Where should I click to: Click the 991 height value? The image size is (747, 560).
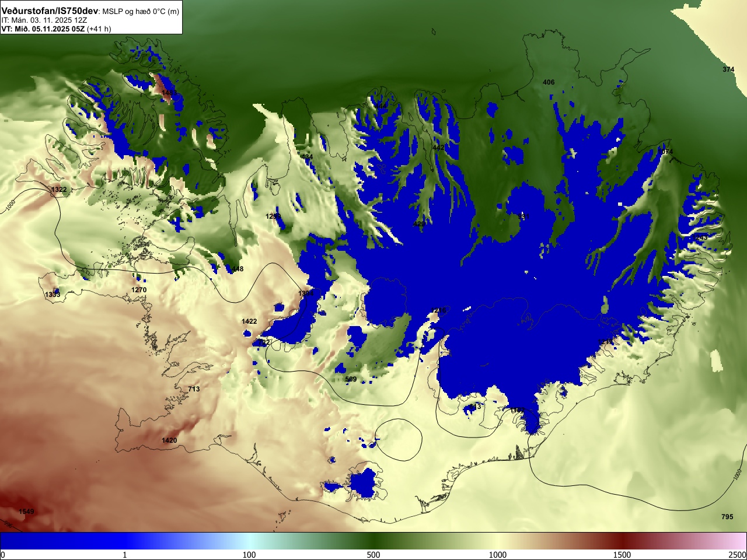523,216
